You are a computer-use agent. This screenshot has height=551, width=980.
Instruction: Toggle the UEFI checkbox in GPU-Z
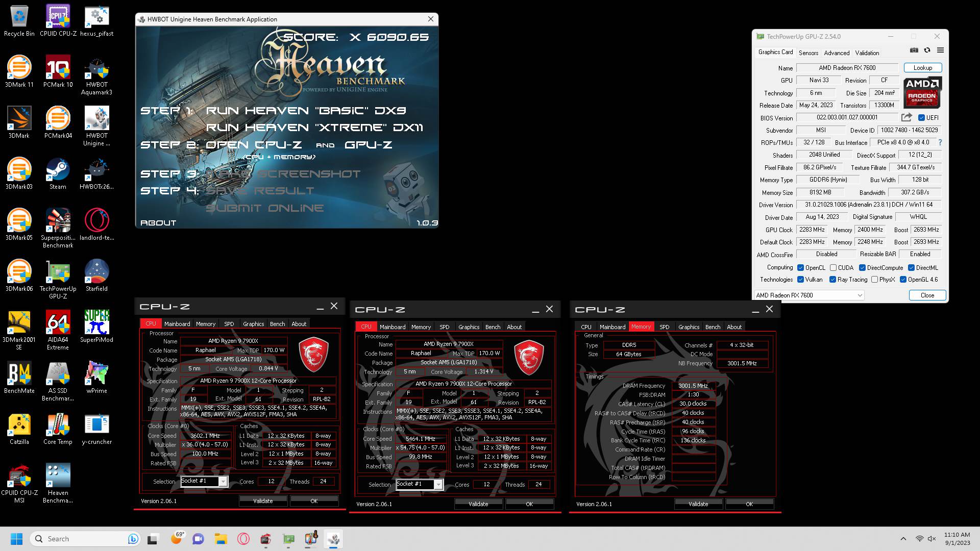[921, 118]
